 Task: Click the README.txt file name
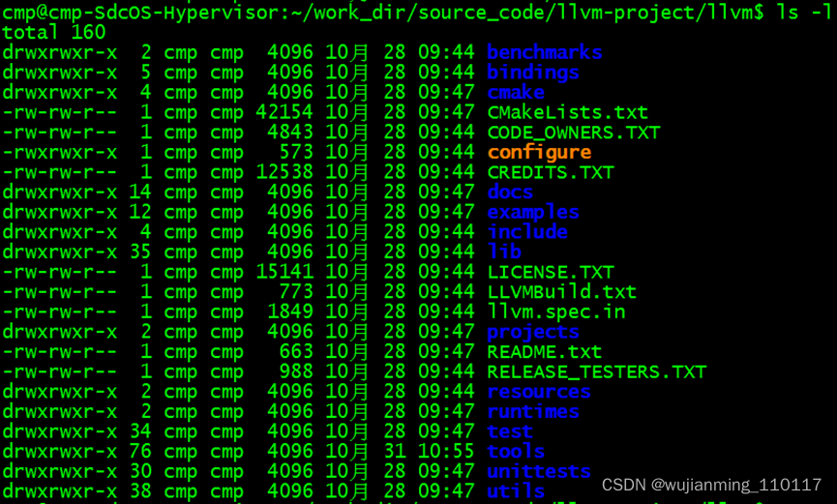545,352
